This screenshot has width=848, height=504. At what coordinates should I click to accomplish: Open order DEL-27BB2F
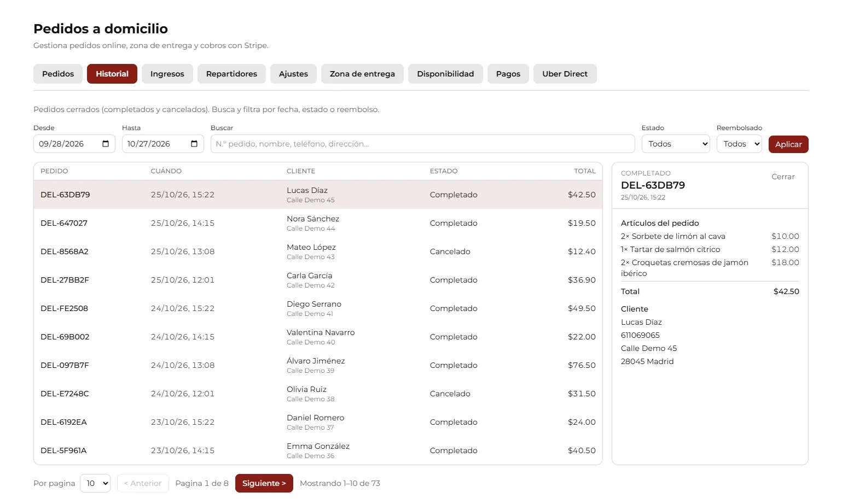click(318, 280)
